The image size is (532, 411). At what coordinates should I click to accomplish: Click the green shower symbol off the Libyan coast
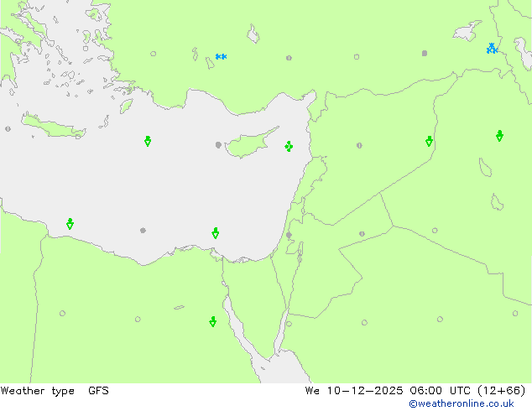pyautogui.click(x=70, y=223)
